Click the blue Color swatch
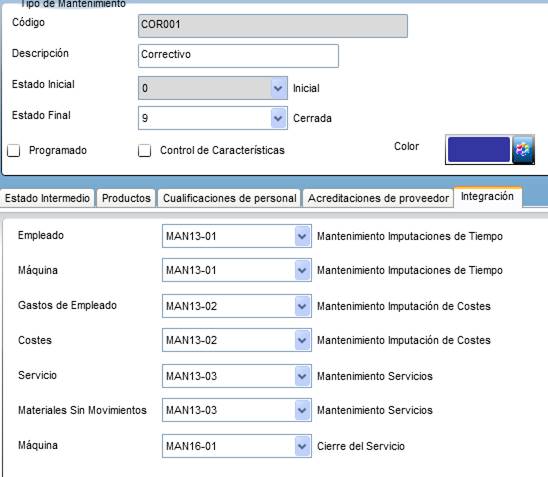This screenshot has height=477, width=548. [x=478, y=150]
